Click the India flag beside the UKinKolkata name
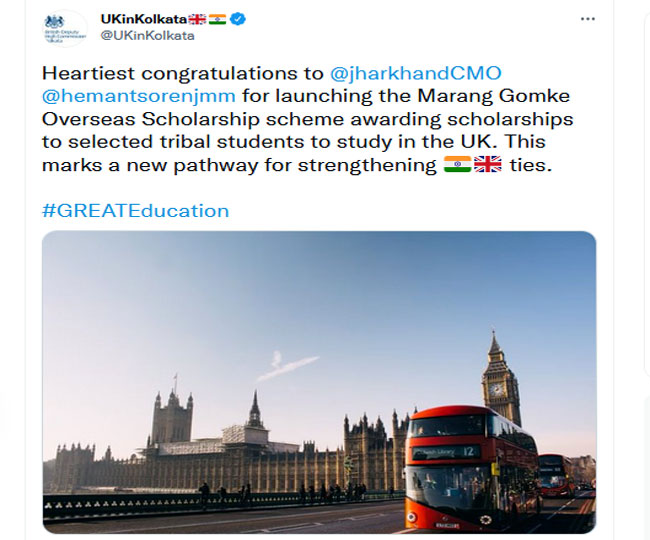This screenshot has height=540, width=650. (x=218, y=18)
